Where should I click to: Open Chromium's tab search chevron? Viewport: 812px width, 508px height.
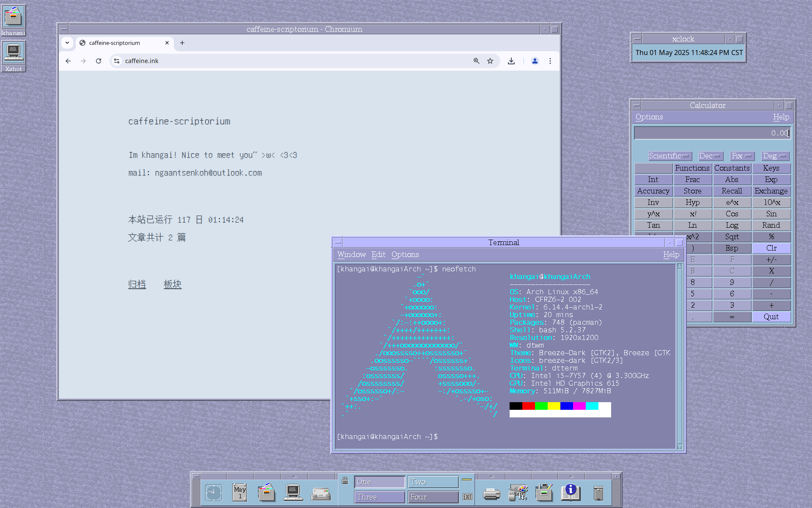(x=67, y=43)
